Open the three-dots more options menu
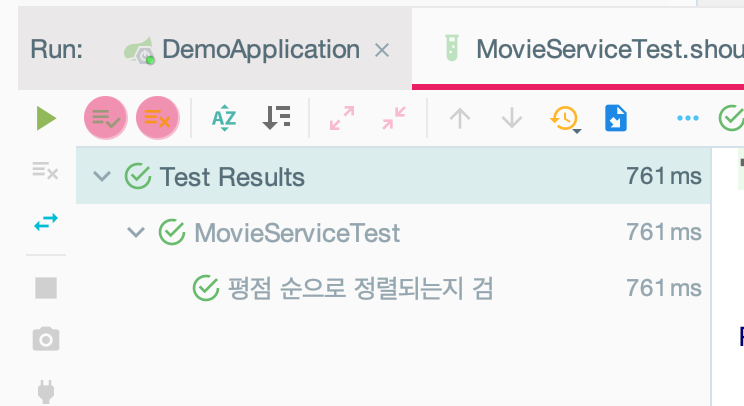 point(688,118)
